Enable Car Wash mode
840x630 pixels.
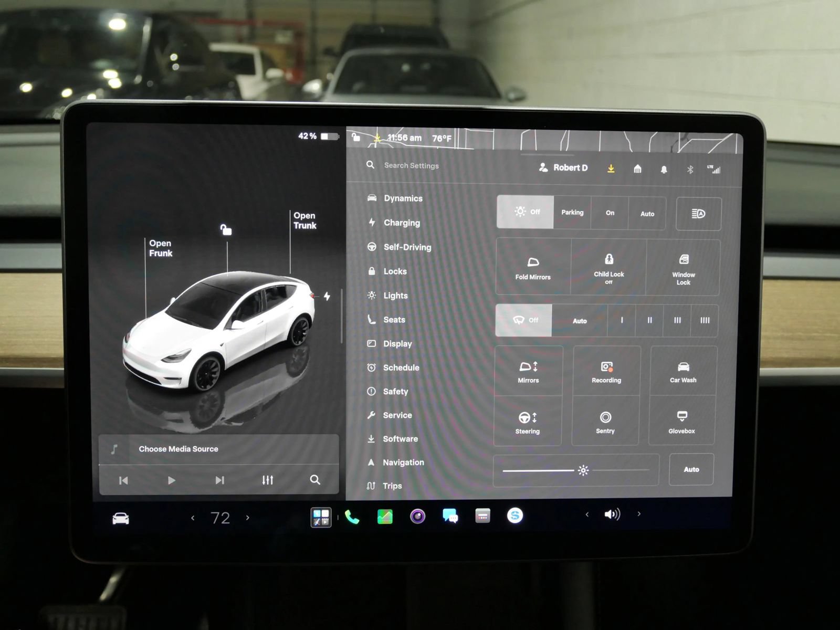tap(683, 372)
